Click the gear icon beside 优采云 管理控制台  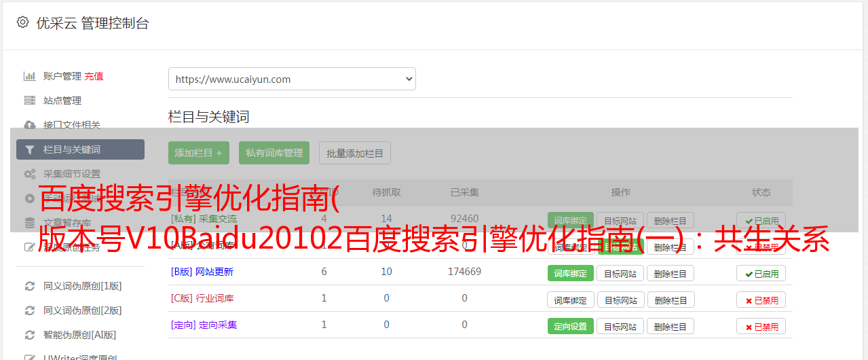click(x=22, y=22)
